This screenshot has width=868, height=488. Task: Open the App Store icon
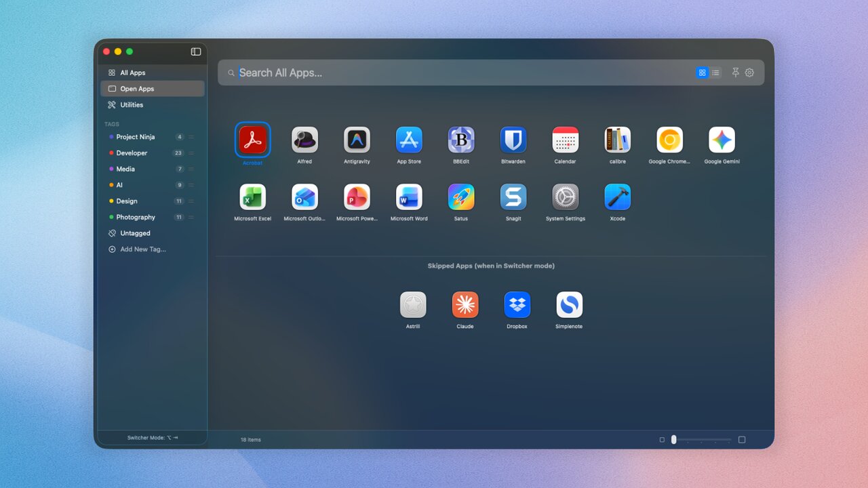(x=409, y=140)
